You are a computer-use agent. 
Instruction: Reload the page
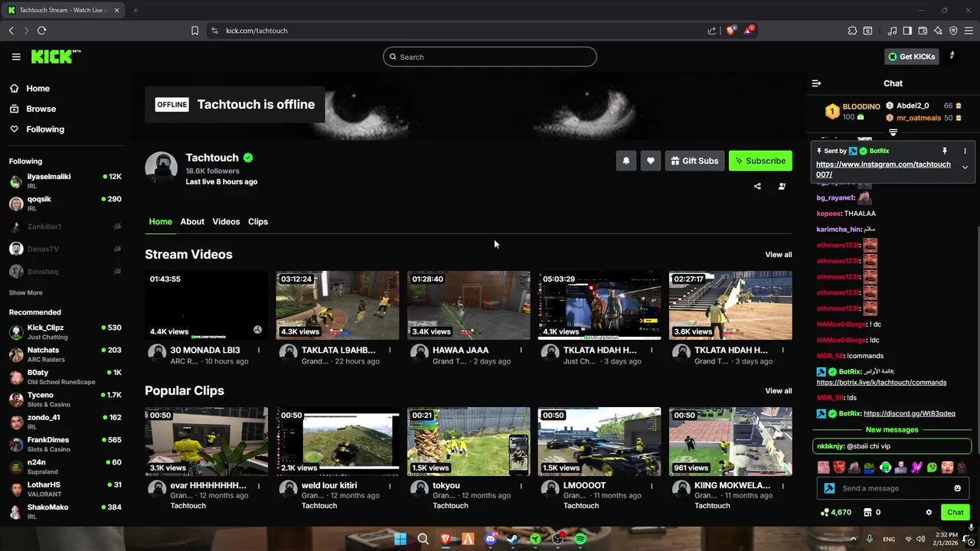click(41, 31)
